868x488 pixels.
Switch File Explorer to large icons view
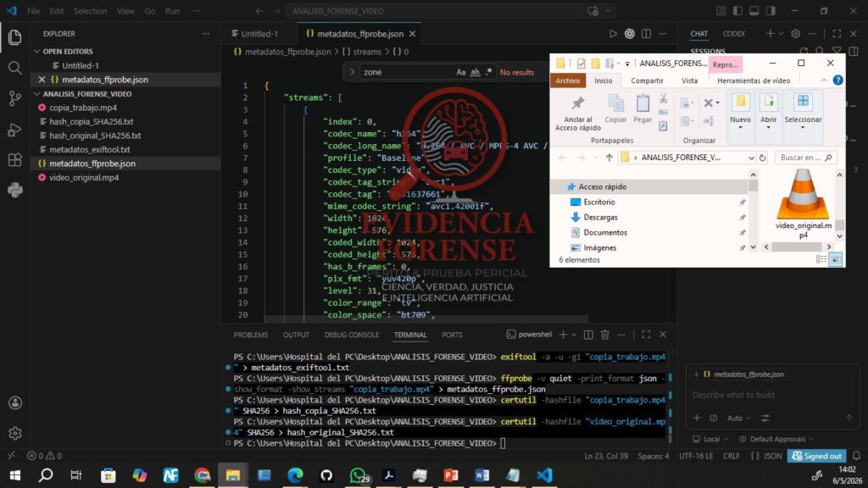coord(836,259)
